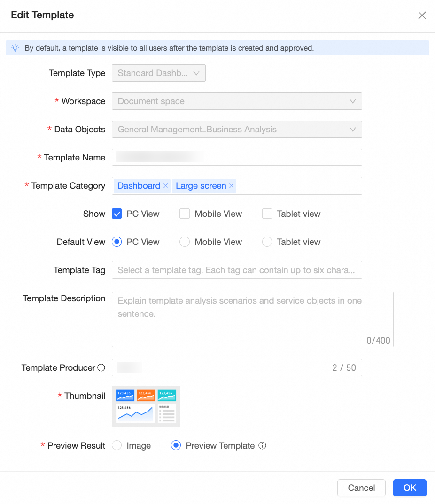Remove the Dashboard category tag

pyautogui.click(x=165, y=186)
